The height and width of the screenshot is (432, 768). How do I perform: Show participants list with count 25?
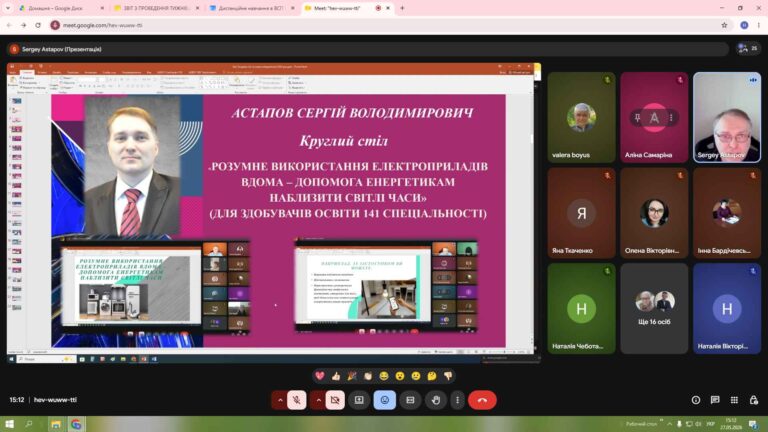[748, 48]
